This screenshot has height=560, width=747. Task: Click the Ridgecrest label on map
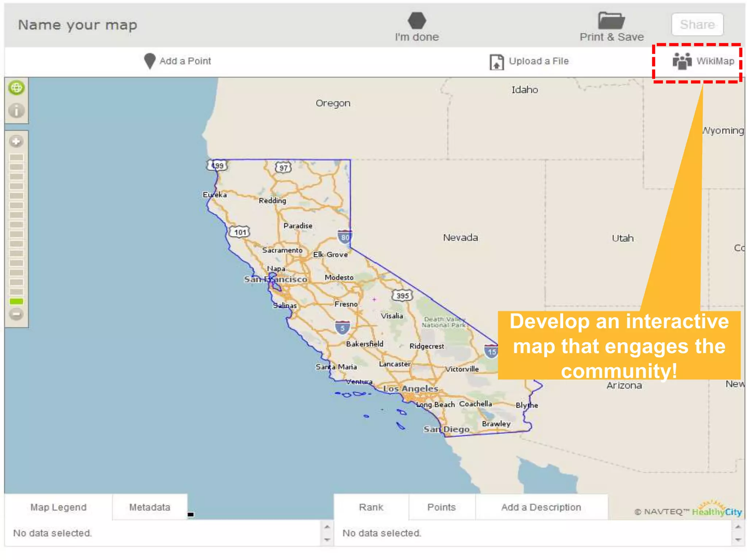coord(427,346)
